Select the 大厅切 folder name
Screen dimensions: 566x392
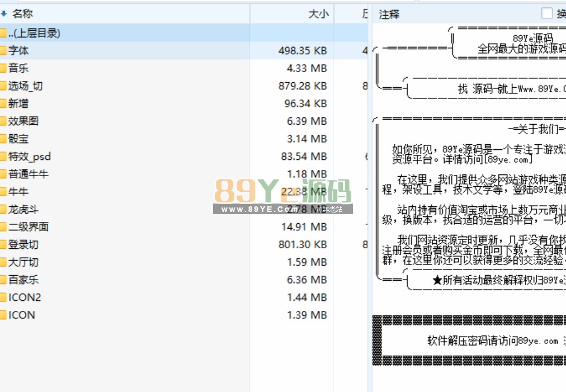tap(23, 262)
